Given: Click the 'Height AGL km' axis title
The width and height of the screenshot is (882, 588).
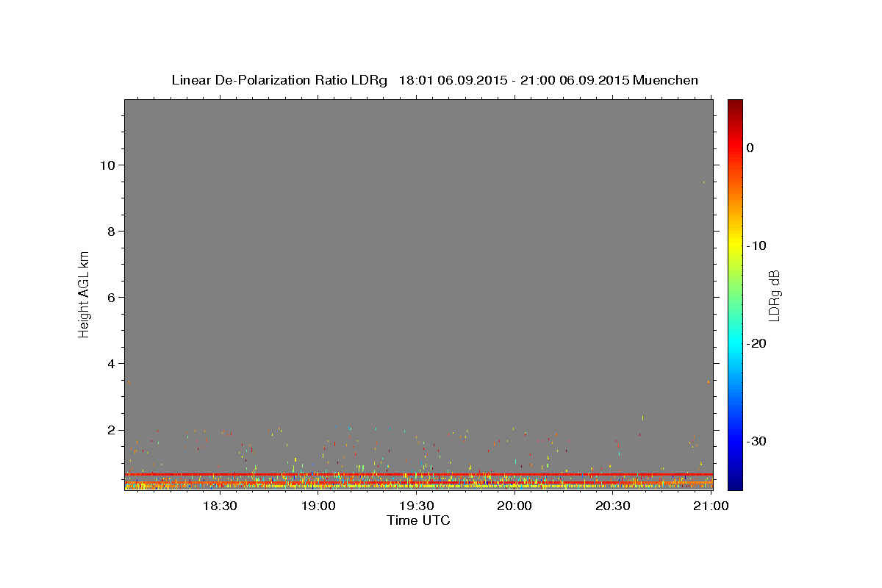Looking at the screenshot, I should point(84,294).
